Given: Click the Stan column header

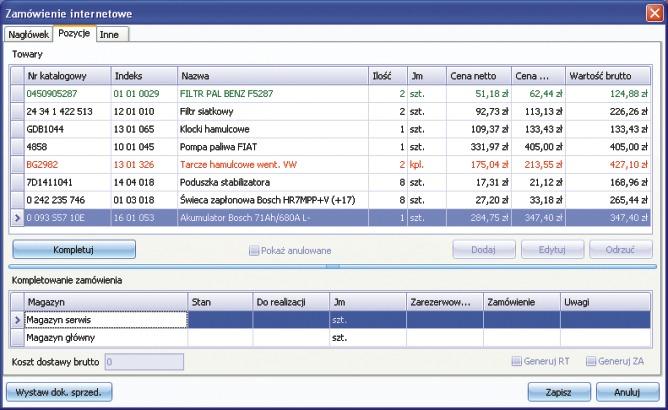Looking at the screenshot, I should click(220, 302).
